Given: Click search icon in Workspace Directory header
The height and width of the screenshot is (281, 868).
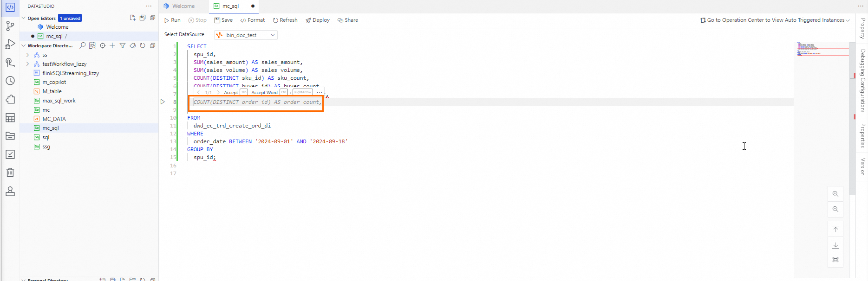Looking at the screenshot, I should (x=83, y=45).
